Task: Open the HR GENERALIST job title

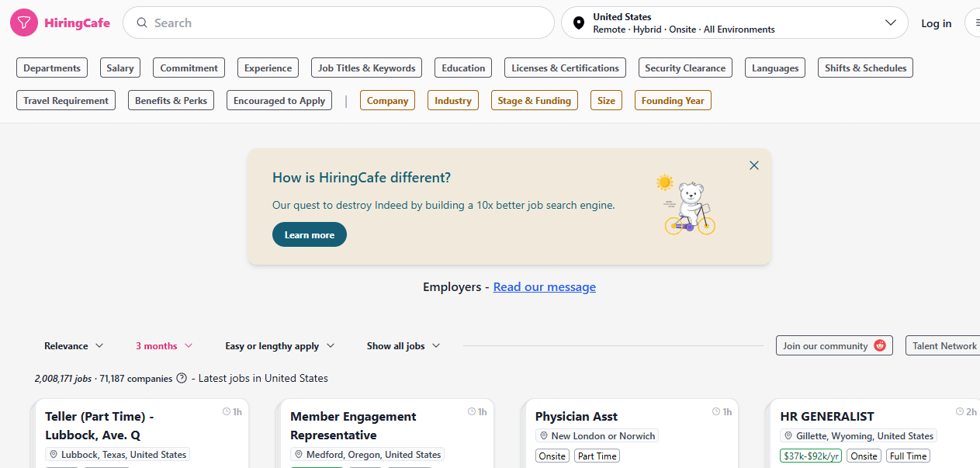Action: tap(827, 417)
